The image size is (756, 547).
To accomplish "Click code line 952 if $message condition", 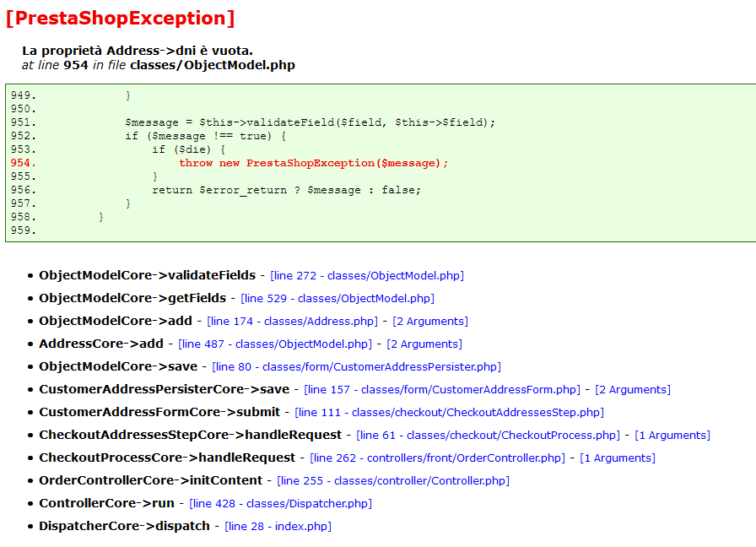I will (x=206, y=136).
